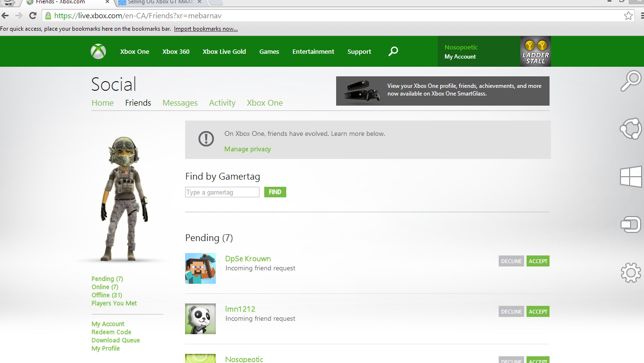The image size is (644, 363).
Task: Decline lmn1212's friend request
Action: pyautogui.click(x=511, y=312)
